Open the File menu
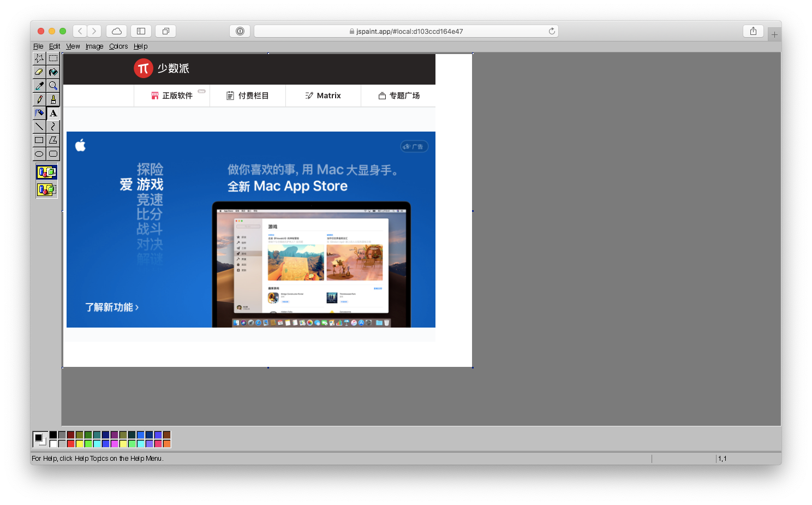 [x=38, y=46]
